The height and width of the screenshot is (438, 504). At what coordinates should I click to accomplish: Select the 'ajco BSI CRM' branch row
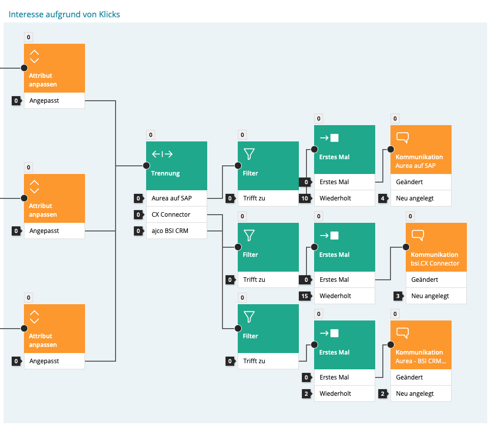pos(176,231)
